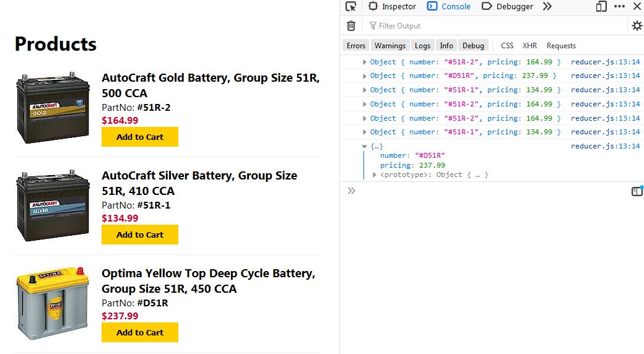
Task: Collapse the expanded {…} object
Action: (x=364, y=146)
